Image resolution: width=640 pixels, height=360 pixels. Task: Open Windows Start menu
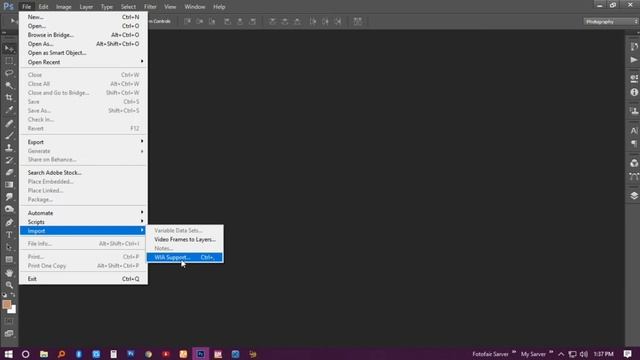(8, 354)
